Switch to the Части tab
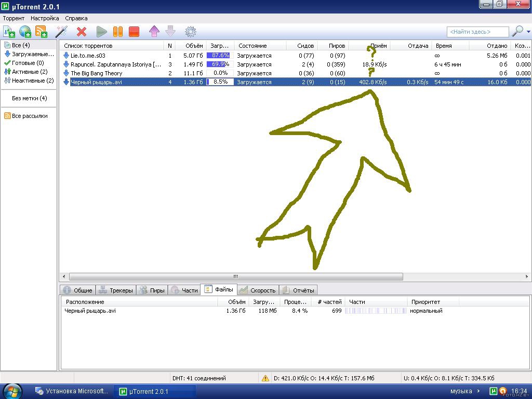 (184, 290)
